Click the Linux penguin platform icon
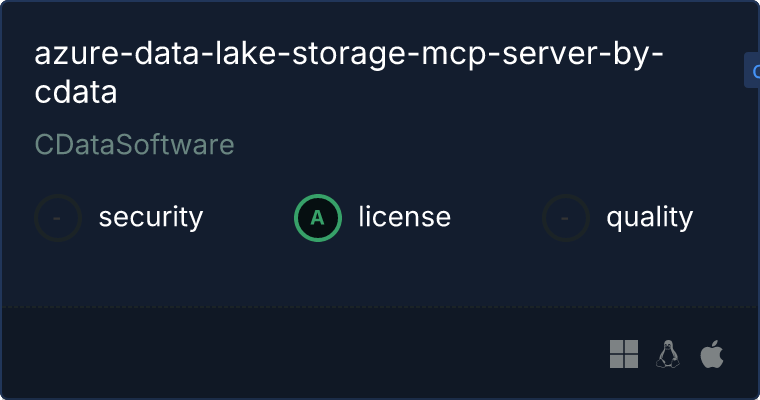The height and width of the screenshot is (400, 760). coord(668,354)
